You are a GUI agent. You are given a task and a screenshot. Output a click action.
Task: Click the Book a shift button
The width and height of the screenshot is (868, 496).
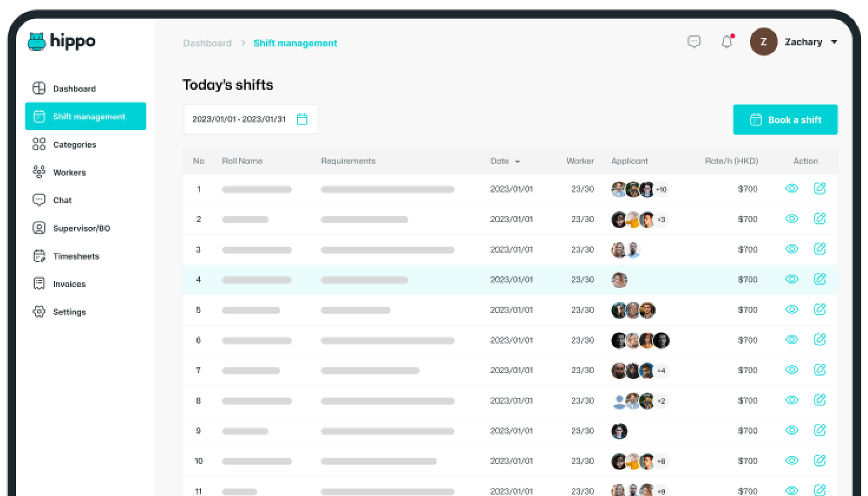coord(785,119)
